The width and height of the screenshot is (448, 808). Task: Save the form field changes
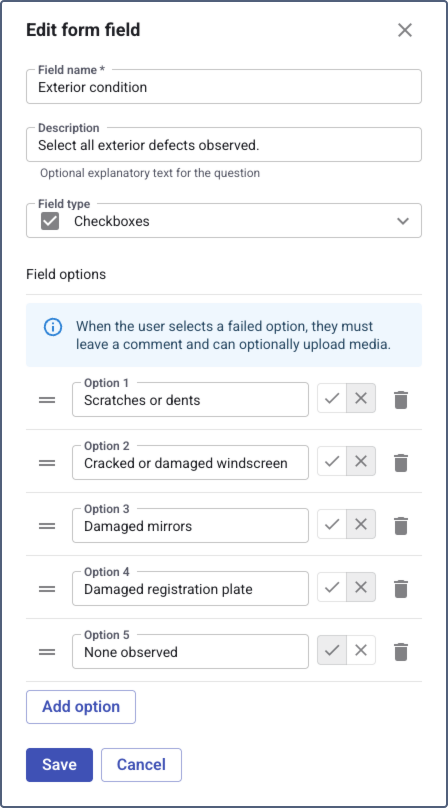coord(59,765)
